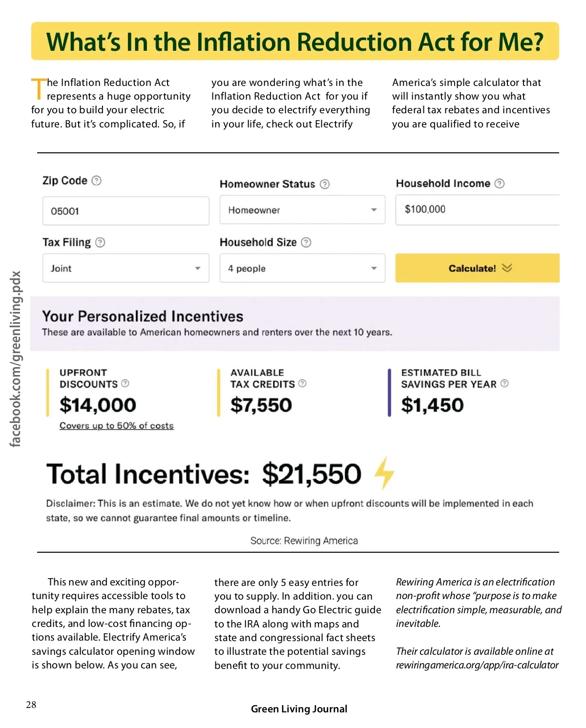Click the Household Size help icon
The height and width of the screenshot is (728, 586).
(x=306, y=242)
